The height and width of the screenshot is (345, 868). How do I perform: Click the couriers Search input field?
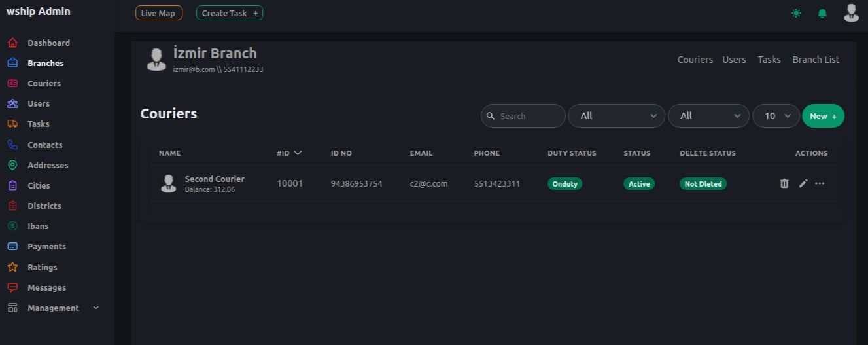coord(529,116)
